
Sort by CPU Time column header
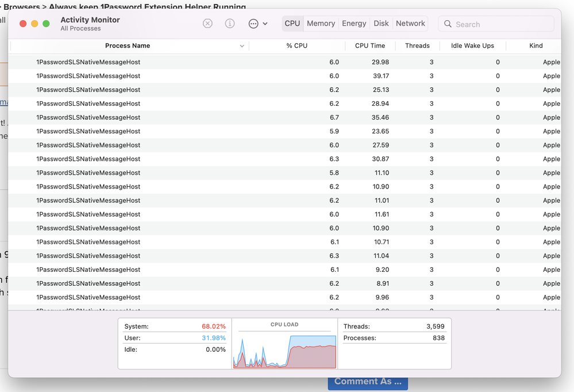tap(370, 46)
